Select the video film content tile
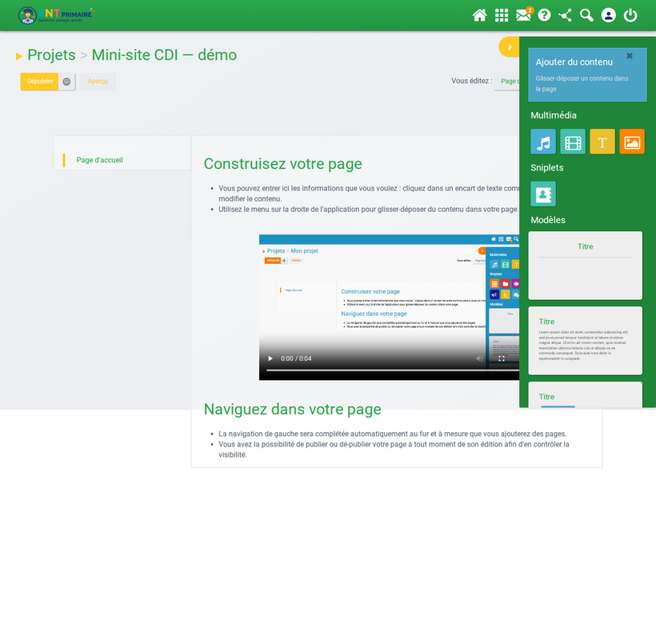 tap(573, 142)
